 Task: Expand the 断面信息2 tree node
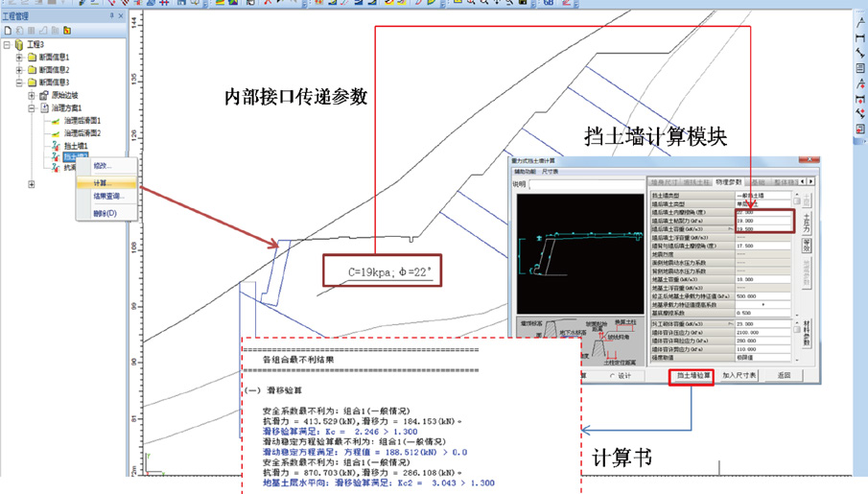19,70
